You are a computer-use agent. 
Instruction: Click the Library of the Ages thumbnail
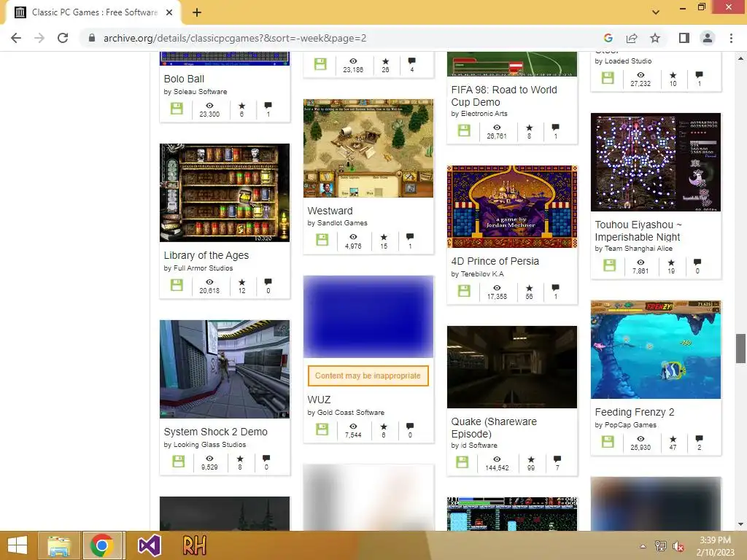coord(225,192)
